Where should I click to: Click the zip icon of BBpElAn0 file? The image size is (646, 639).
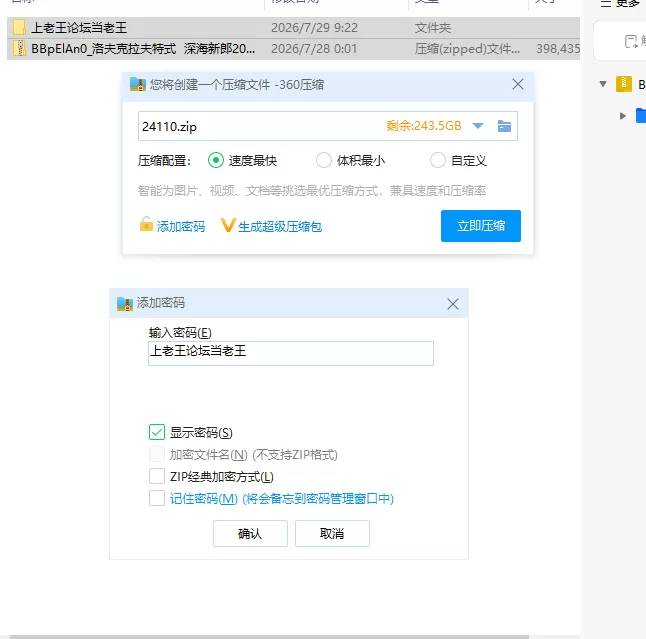(x=19, y=49)
